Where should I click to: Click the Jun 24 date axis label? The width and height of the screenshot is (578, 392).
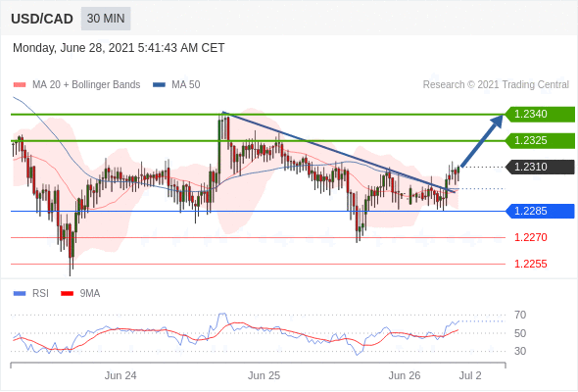(120, 375)
